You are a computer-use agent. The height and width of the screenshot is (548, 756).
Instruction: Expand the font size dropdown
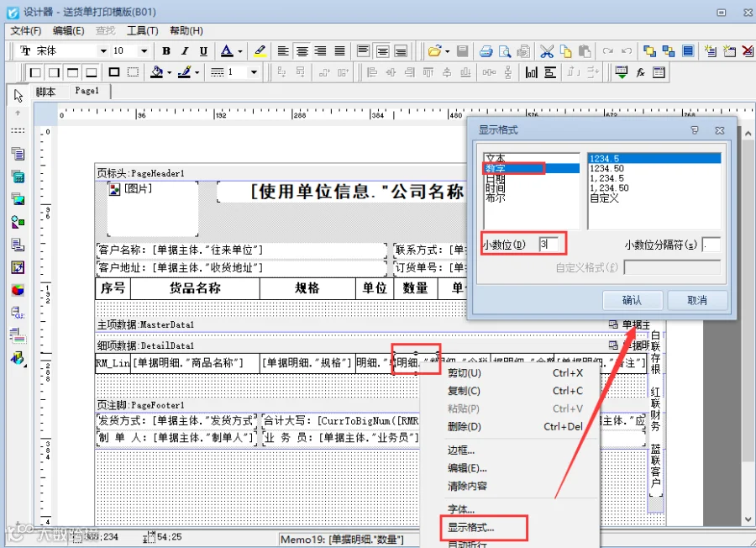click(x=144, y=51)
